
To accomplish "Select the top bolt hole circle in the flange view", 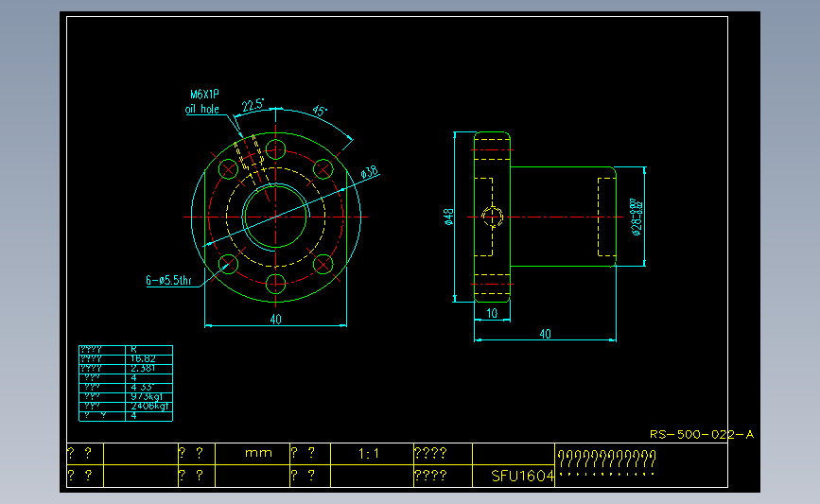I will (275, 149).
